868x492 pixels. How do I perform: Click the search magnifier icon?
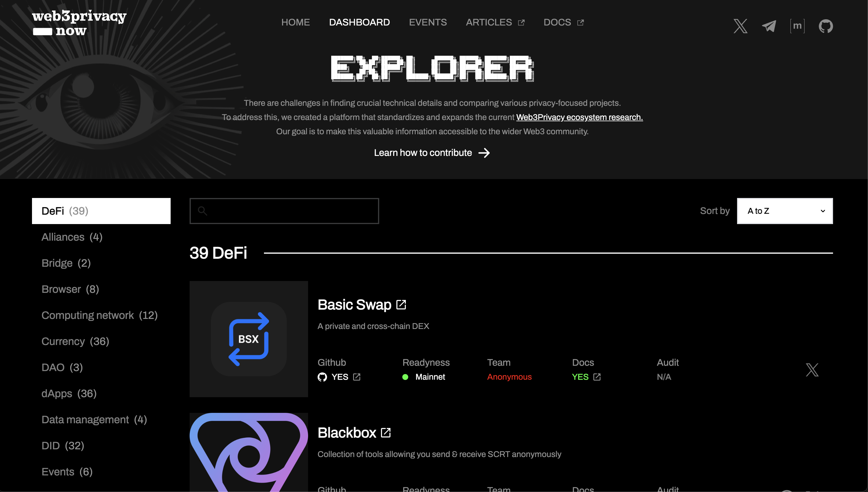[202, 211]
